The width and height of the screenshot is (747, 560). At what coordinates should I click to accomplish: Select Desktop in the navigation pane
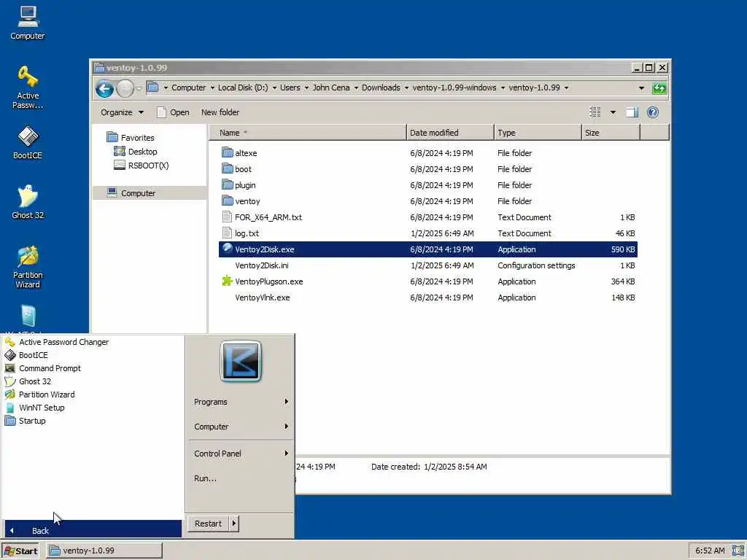point(136,152)
